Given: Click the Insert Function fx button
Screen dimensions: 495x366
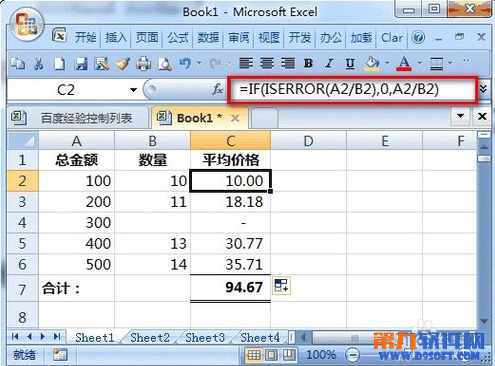Looking at the screenshot, I should click(217, 89).
